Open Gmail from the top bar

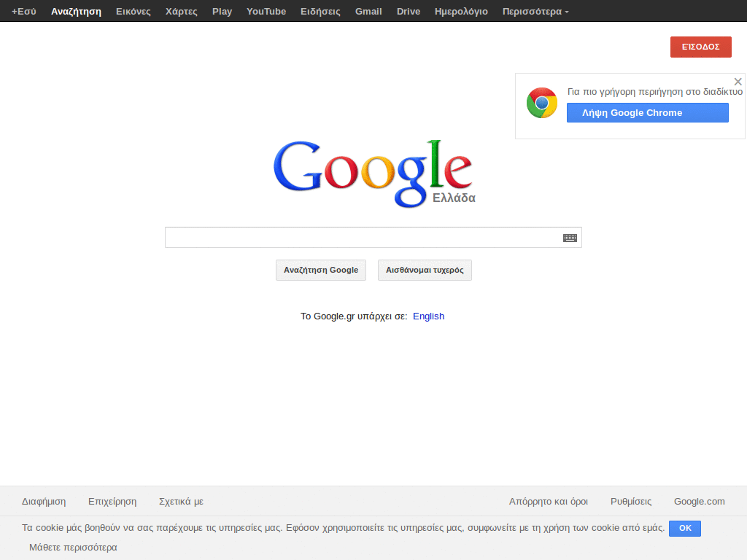coord(368,12)
